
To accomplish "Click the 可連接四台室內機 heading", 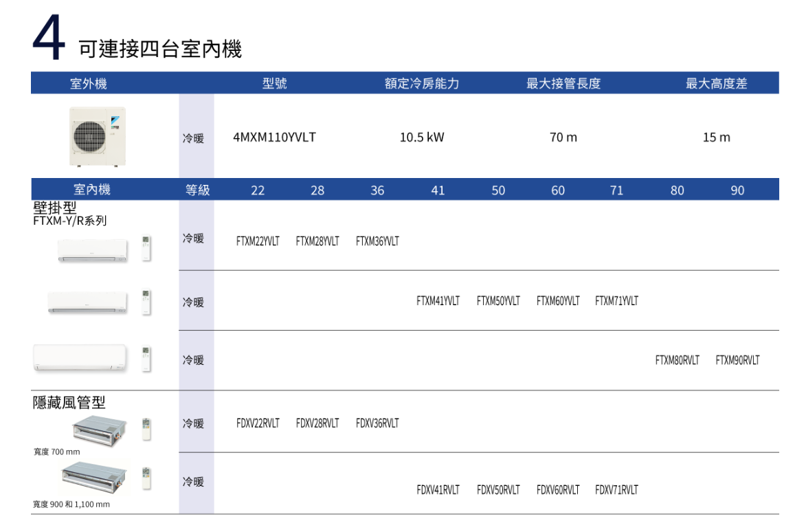I will coord(160,49).
